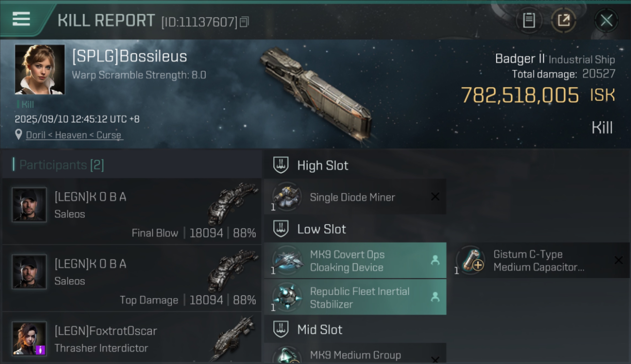Click the Gistum C-Type Medium Capacitor icon

(x=470, y=261)
